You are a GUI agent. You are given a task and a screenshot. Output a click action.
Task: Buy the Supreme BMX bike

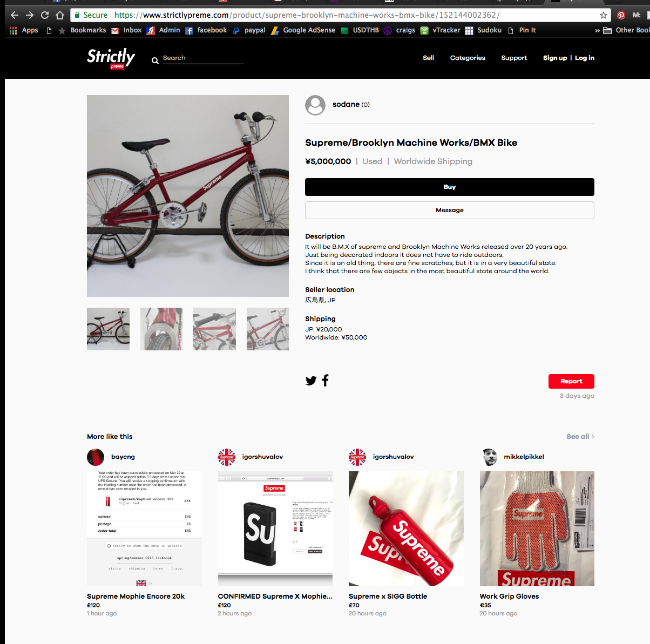click(450, 187)
